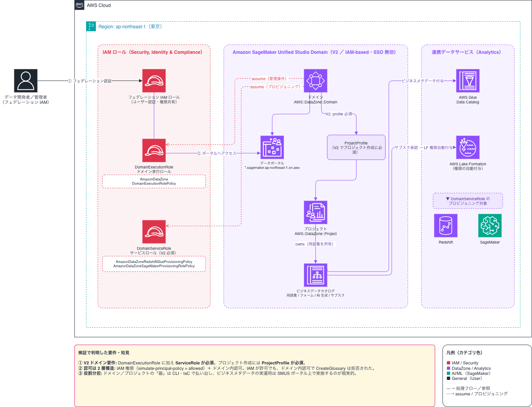The height and width of the screenshot is (407, 532).
Task: Click the purple DataZone / Analytics legend swatch
Action: click(x=448, y=368)
